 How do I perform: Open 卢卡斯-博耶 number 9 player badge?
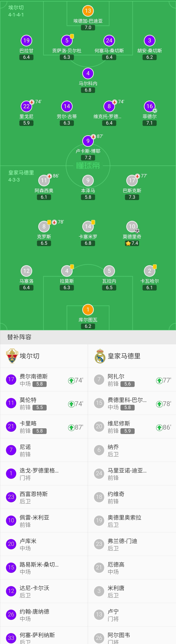(88, 141)
